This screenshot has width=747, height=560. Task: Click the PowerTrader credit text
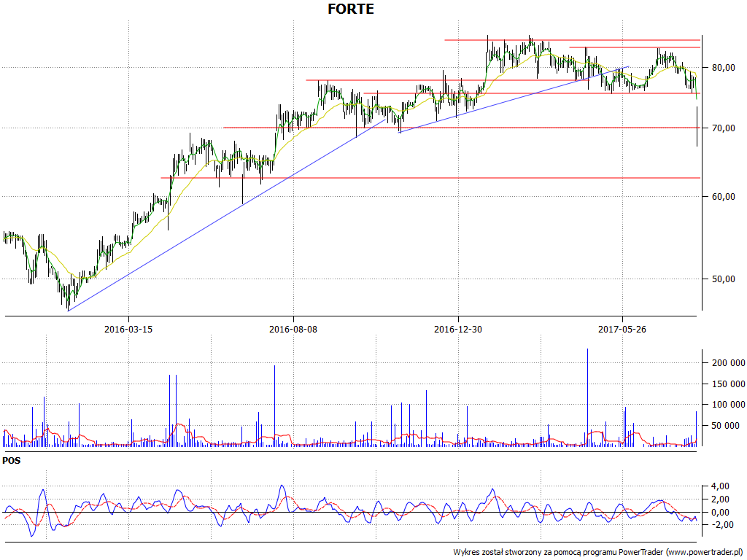pos(598,553)
